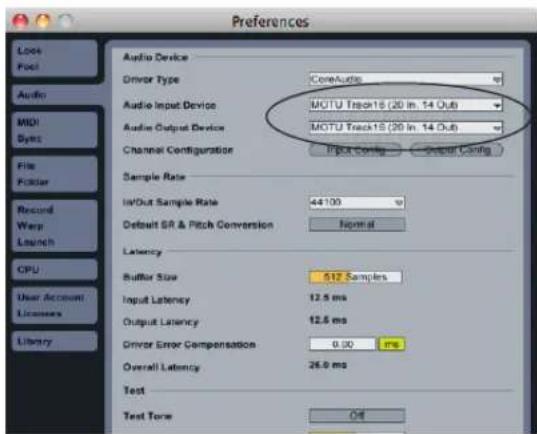537x434 pixels.
Task: Click the Driver Error Compensation value field
Action: coord(342,344)
